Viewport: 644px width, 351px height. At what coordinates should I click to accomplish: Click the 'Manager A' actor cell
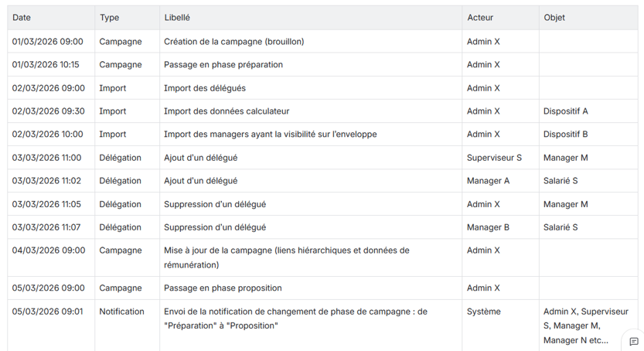(488, 181)
